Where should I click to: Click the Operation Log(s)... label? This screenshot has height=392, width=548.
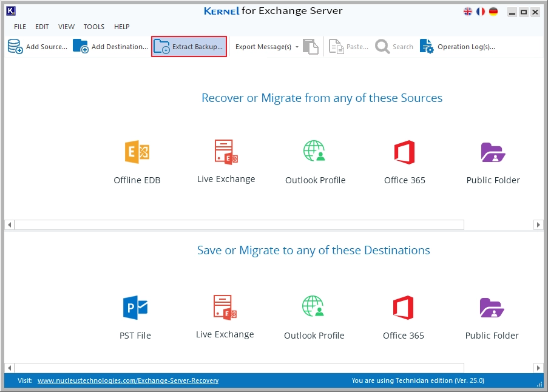466,47
